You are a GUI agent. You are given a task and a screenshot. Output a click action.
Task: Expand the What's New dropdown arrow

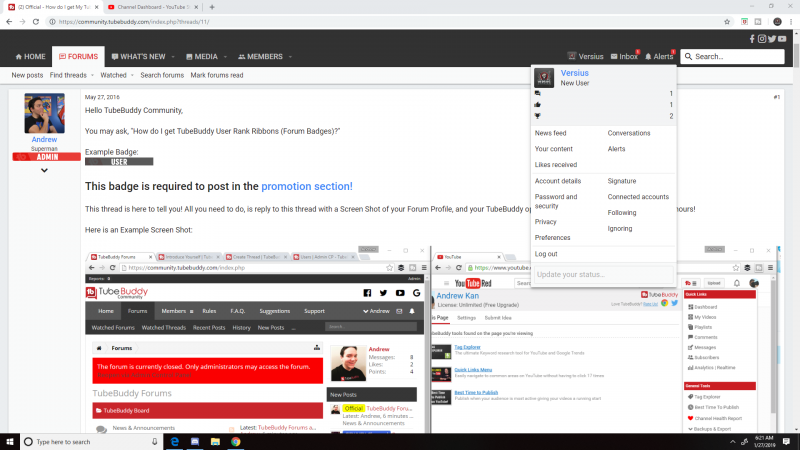pyautogui.click(x=170, y=57)
